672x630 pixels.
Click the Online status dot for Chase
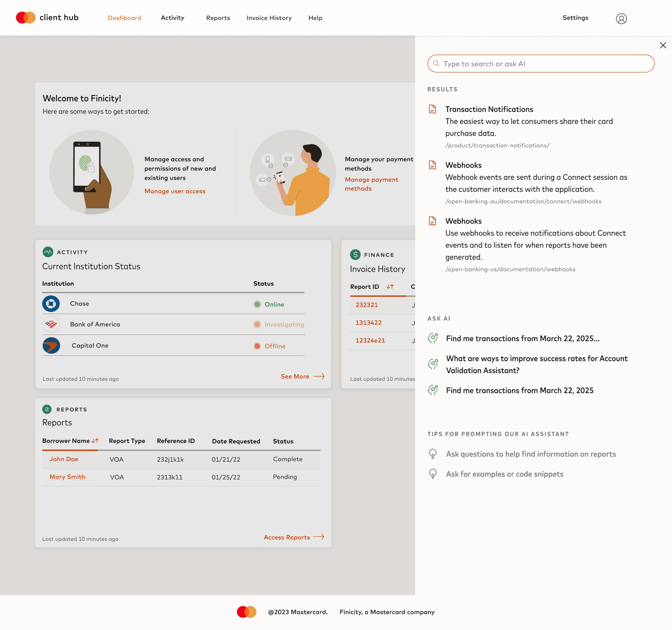257,304
